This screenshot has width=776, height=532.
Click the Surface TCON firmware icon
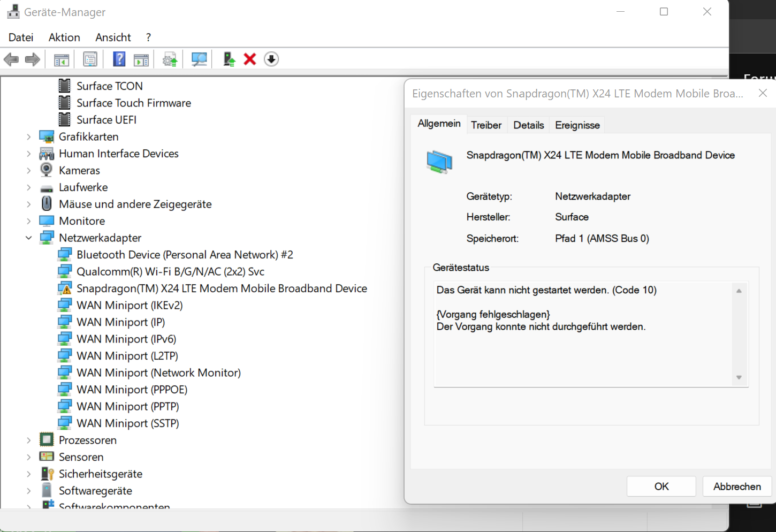[65, 86]
